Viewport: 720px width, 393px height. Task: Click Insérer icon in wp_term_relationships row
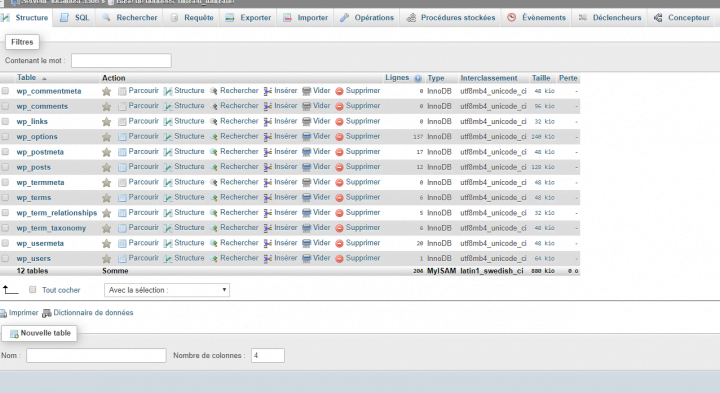pos(268,213)
